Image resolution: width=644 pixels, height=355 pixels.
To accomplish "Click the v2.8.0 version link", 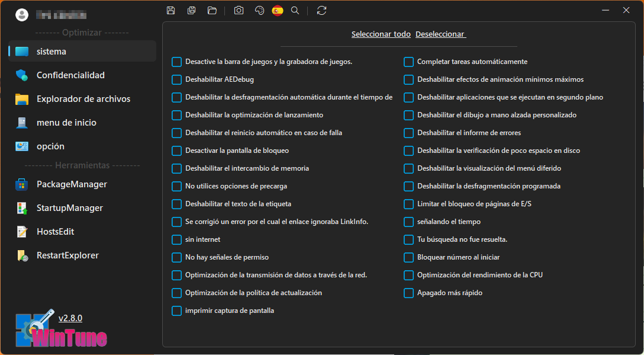I will tap(70, 318).
